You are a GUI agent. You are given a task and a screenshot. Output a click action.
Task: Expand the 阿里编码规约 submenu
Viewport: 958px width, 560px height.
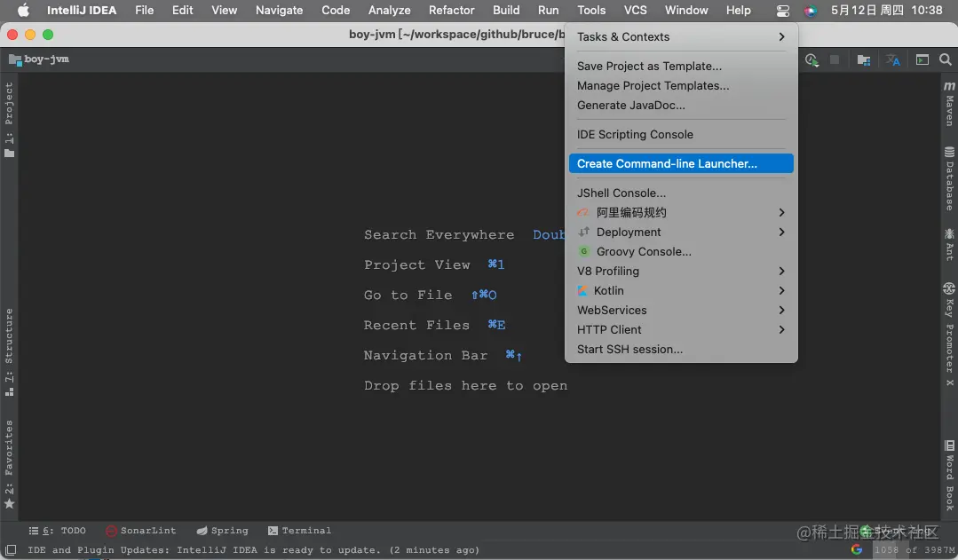pyautogui.click(x=681, y=212)
